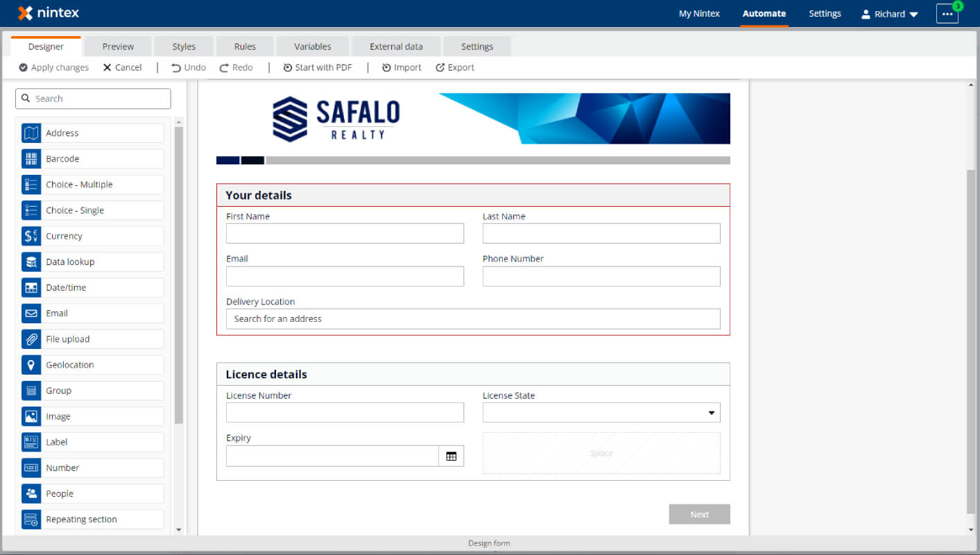Open the ellipsis menu with notification badge
980x555 pixels.
pos(947,14)
